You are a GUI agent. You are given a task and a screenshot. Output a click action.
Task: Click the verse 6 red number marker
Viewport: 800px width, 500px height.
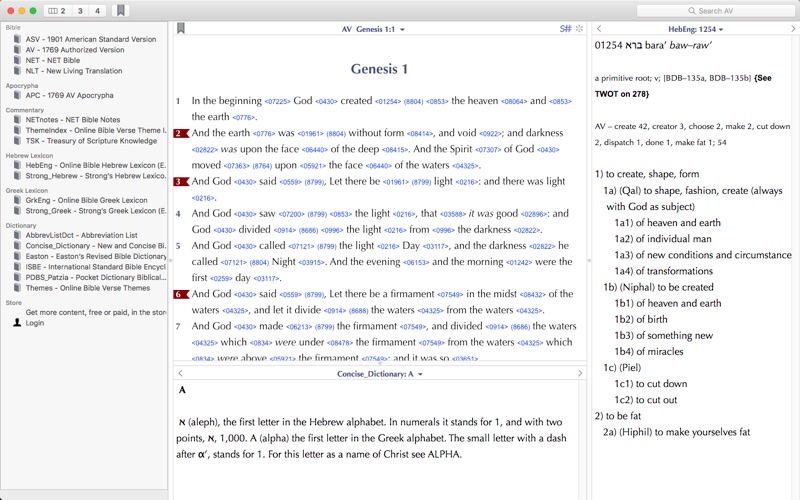(x=181, y=294)
